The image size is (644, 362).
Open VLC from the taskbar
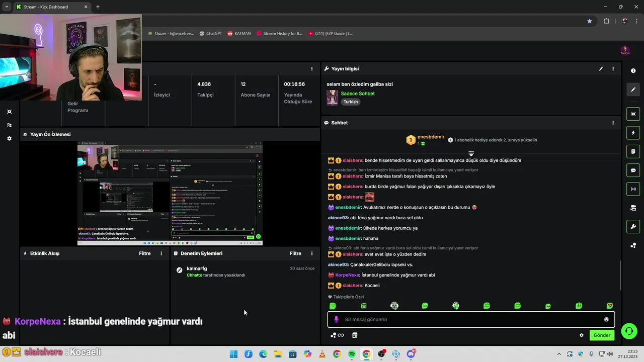point(322,354)
